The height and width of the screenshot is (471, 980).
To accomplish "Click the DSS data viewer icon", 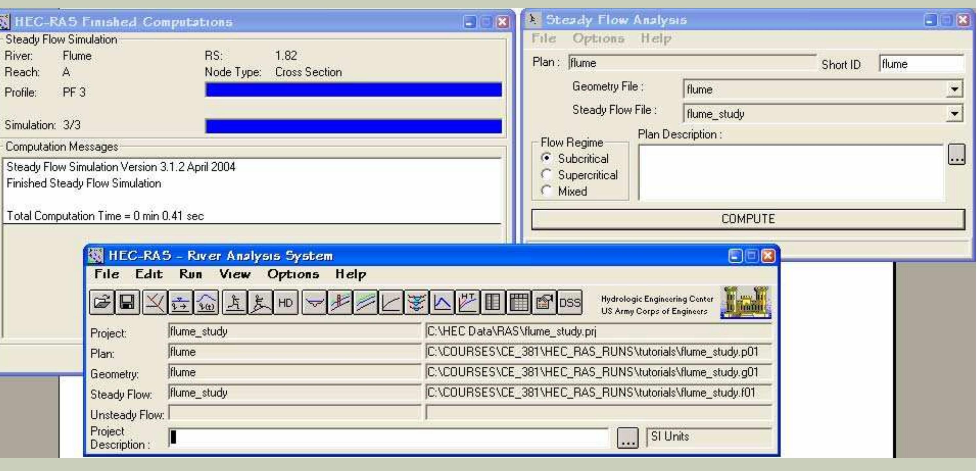I will point(569,303).
